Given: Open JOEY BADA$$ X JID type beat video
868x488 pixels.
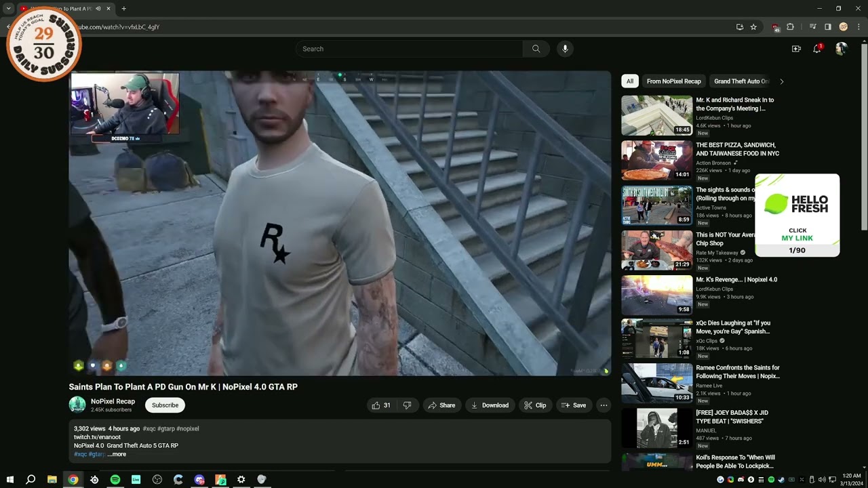Looking at the screenshot, I should [656, 428].
